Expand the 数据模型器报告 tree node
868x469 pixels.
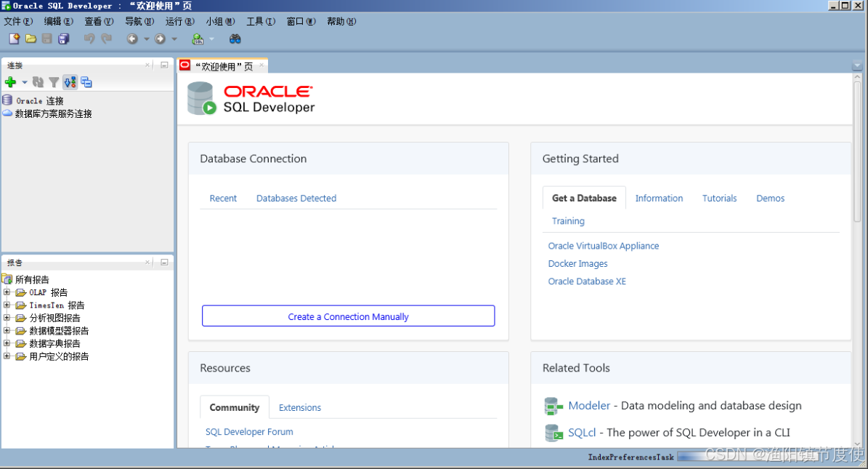click(x=7, y=330)
